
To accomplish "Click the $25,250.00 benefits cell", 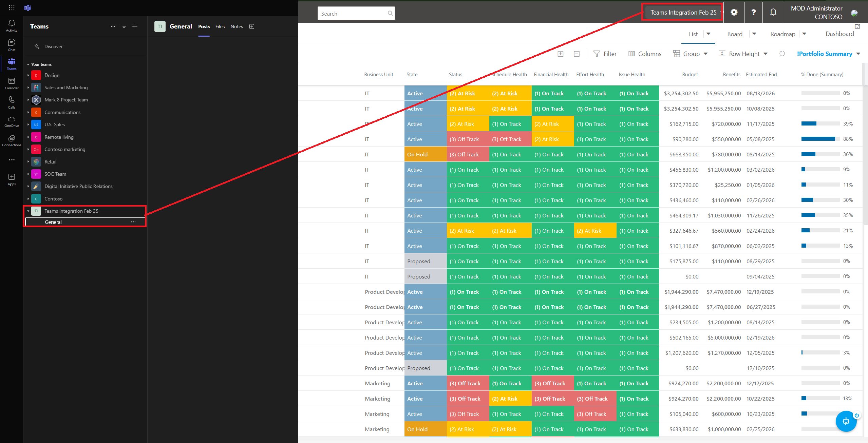I will click(x=728, y=185).
